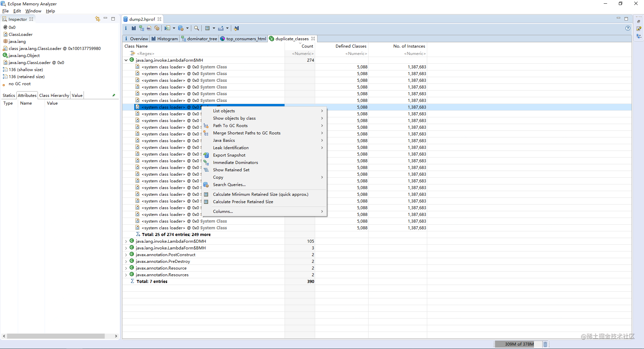
Task: Minimize the dump2.hprof editor area
Action: point(618,18)
